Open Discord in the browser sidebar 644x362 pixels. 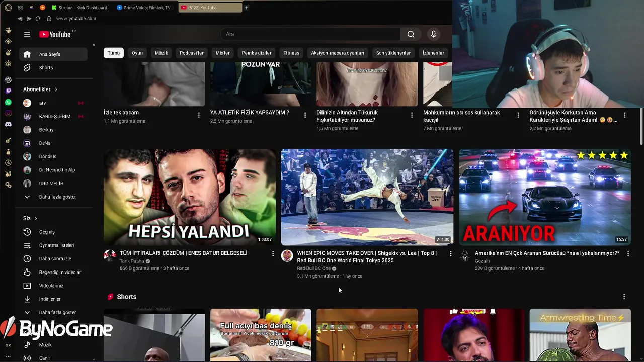[8, 124]
